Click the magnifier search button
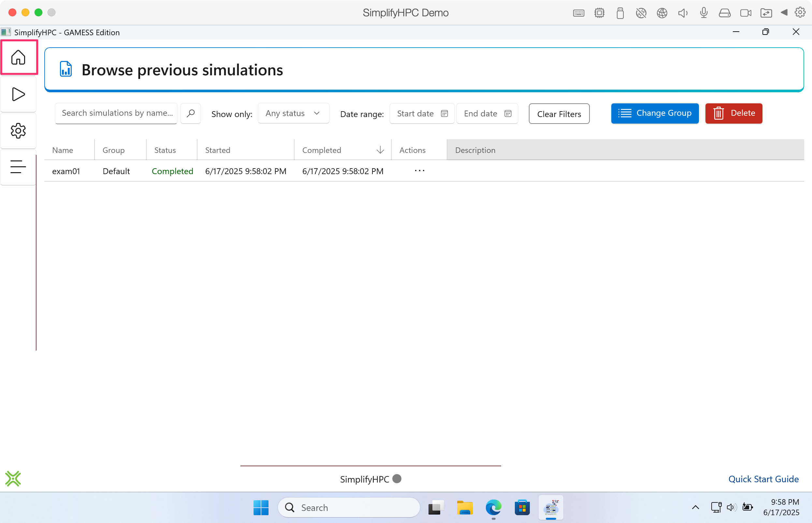 tap(191, 113)
